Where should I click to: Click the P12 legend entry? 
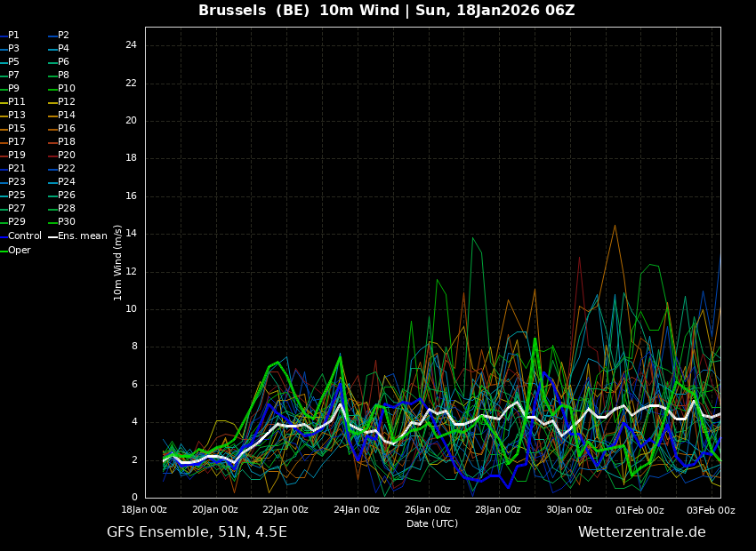(x=66, y=102)
